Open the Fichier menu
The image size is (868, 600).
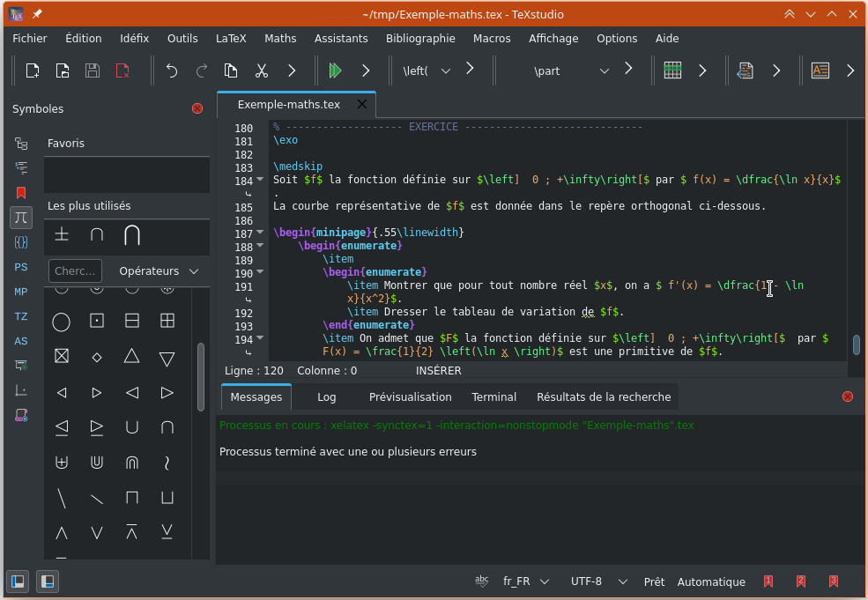tap(30, 38)
